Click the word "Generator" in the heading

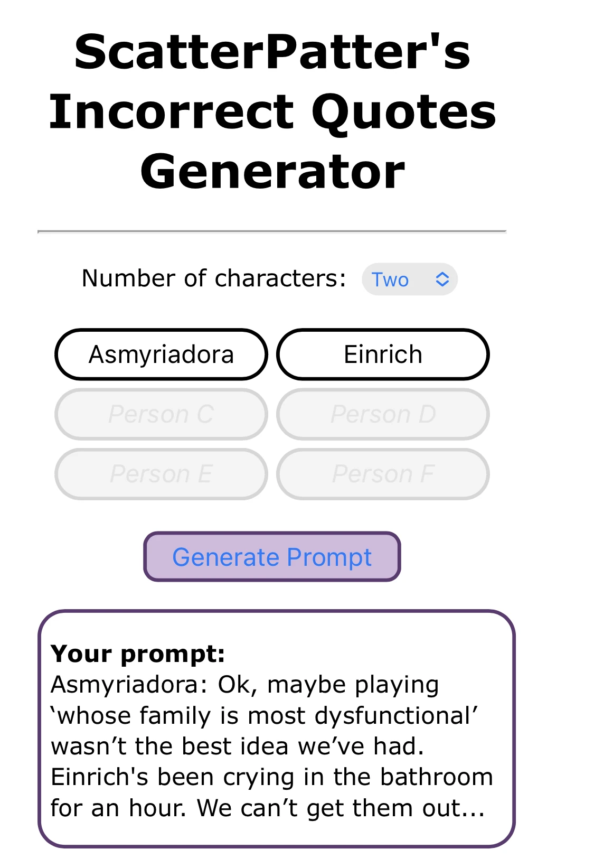click(272, 172)
